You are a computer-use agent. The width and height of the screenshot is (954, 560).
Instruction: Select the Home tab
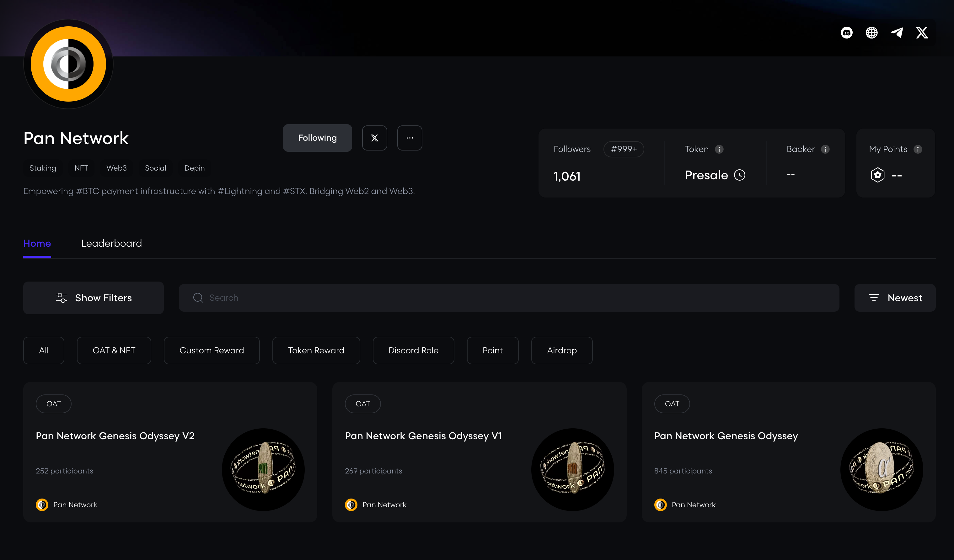(37, 243)
